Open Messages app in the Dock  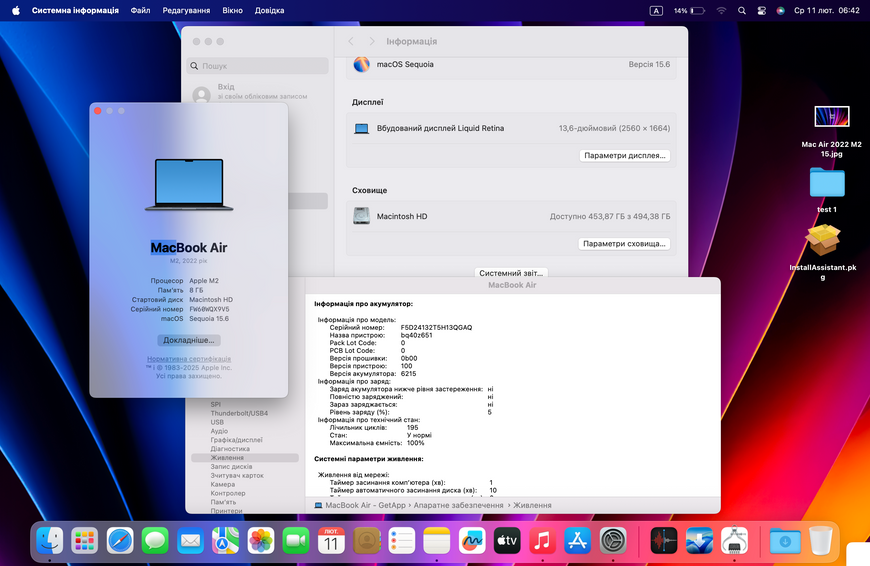[x=155, y=540]
